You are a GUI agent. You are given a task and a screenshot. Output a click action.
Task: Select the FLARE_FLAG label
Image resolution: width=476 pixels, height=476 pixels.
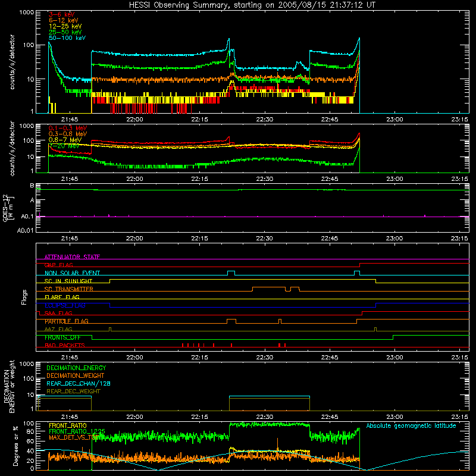[62, 297]
